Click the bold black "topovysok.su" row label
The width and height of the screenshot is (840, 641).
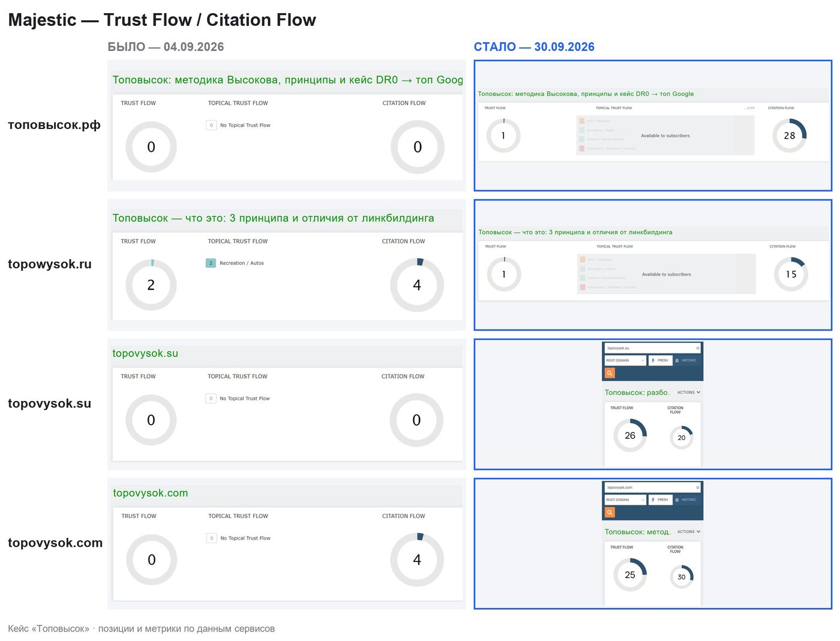(x=50, y=403)
